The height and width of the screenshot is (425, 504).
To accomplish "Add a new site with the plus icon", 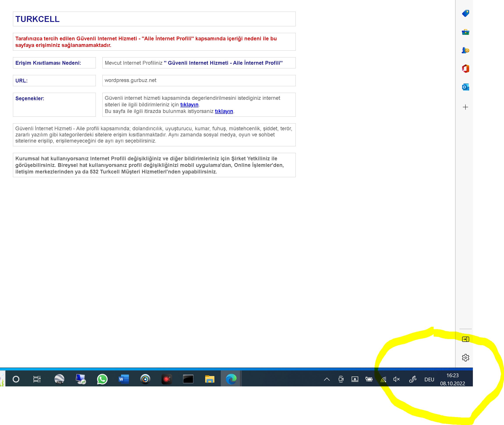I will pyautogui.click(x=465, y=107).
